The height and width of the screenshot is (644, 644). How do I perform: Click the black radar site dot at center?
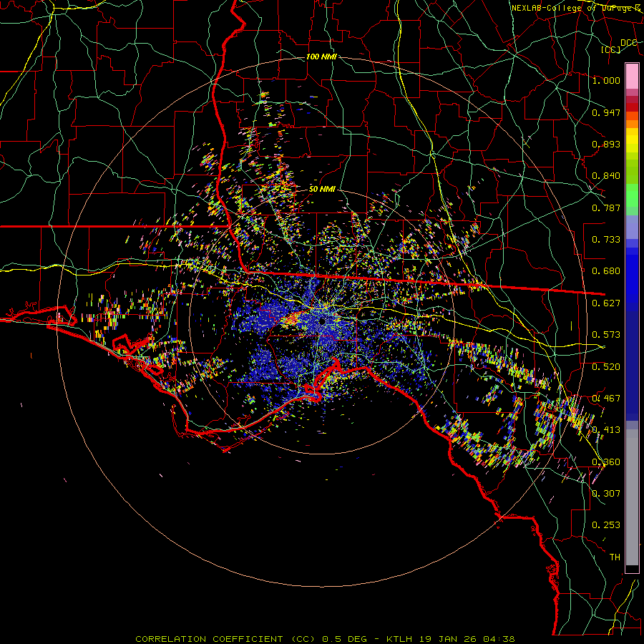point(322,321)
